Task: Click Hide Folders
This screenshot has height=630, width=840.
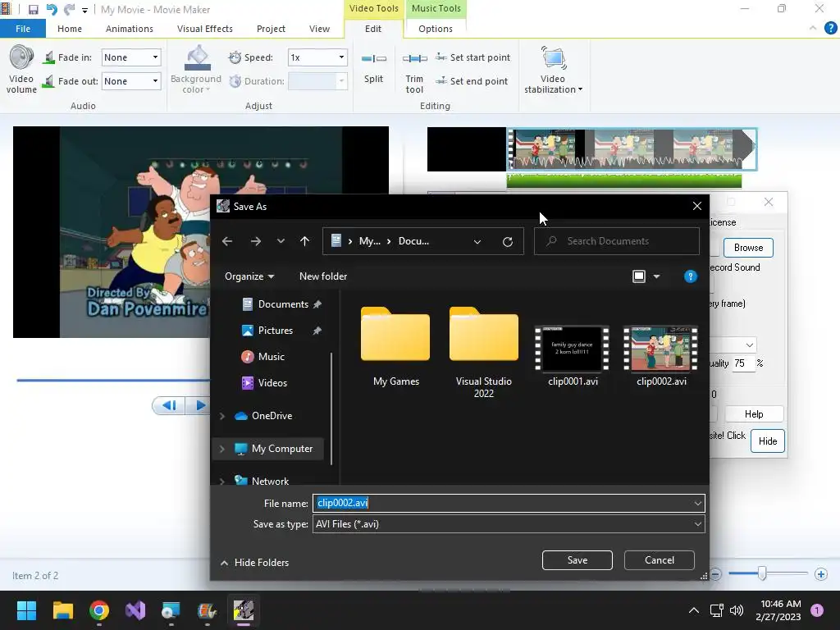Action: 255,563
